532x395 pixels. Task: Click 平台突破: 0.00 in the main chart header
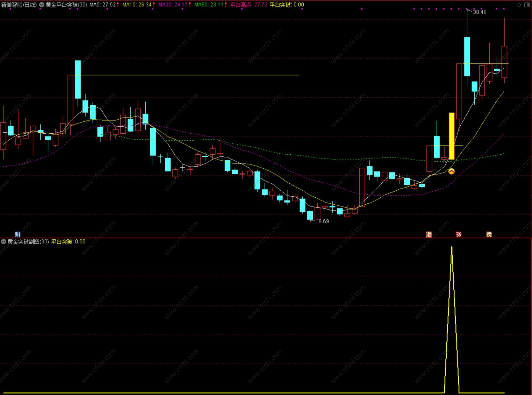287,5
